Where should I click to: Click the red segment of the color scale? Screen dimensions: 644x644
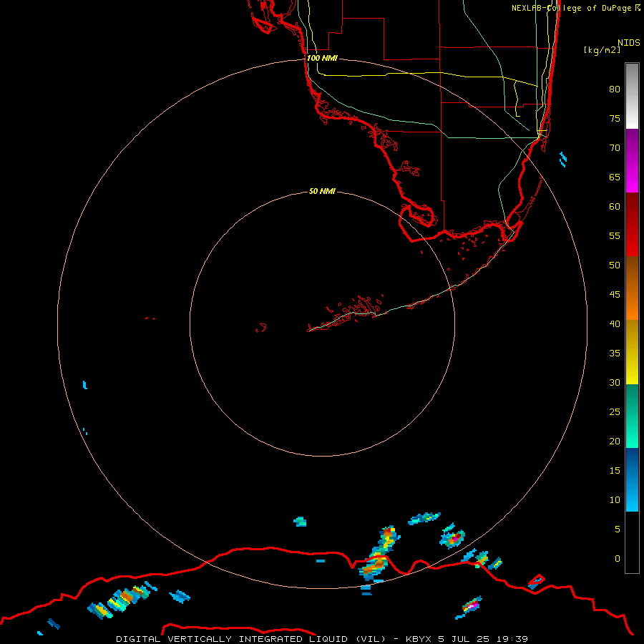coord(632,224)
